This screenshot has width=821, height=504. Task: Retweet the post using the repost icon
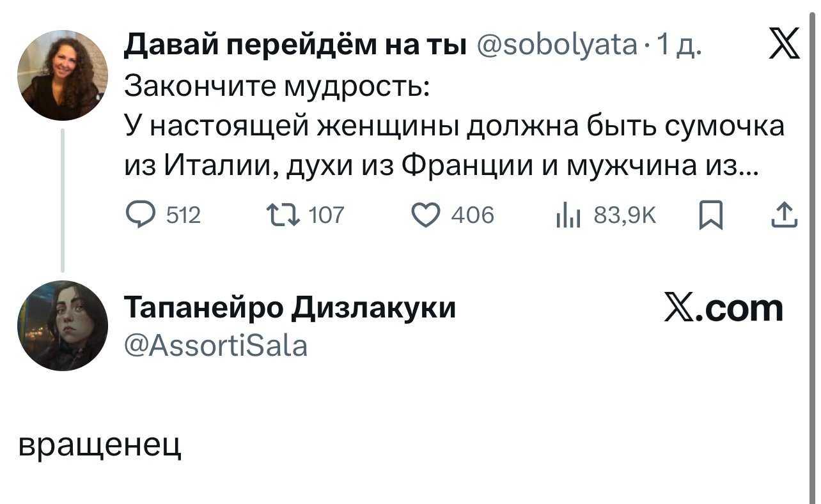click(x=285, y=216)
